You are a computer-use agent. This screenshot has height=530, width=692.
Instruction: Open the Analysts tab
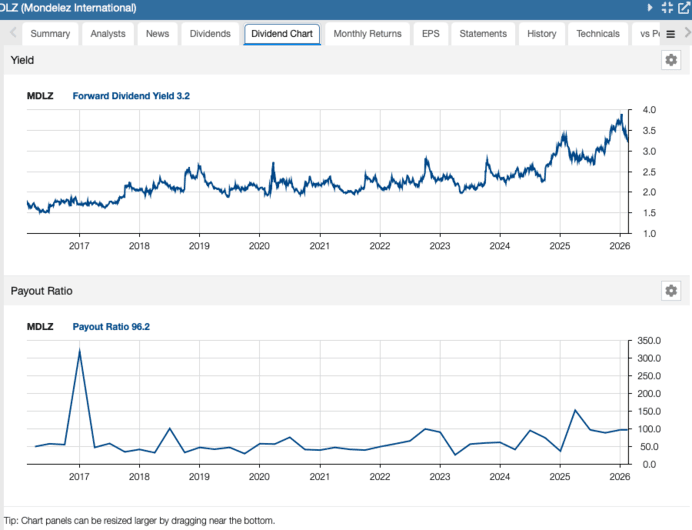click(108, 34)
